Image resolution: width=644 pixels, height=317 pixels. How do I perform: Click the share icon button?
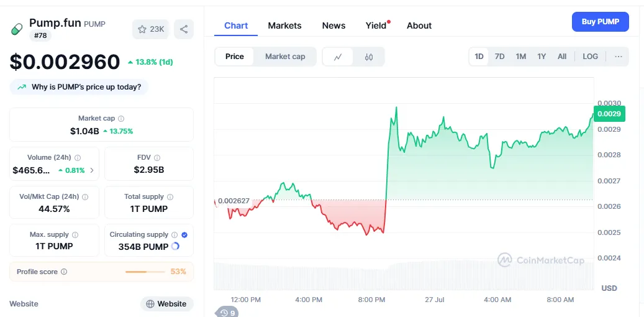[x=183, y=29]
